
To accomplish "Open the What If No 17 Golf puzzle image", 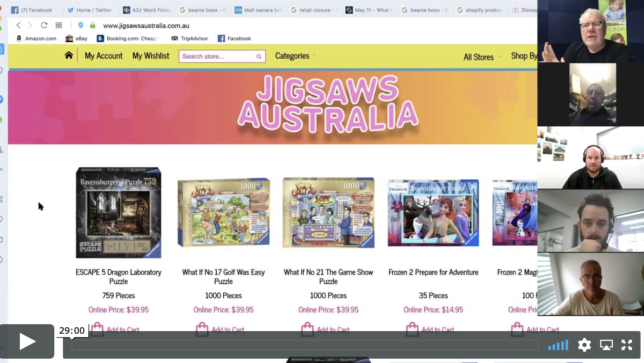I will tap(224, 213).
